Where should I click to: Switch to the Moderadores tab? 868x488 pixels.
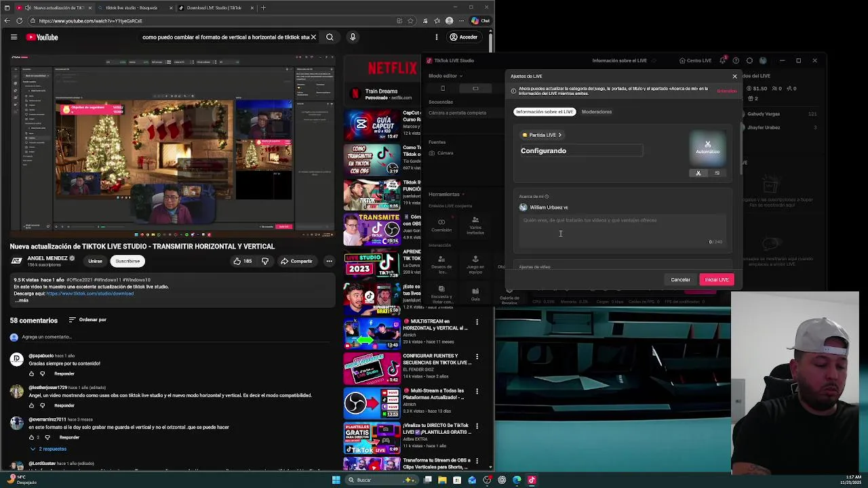597,112
